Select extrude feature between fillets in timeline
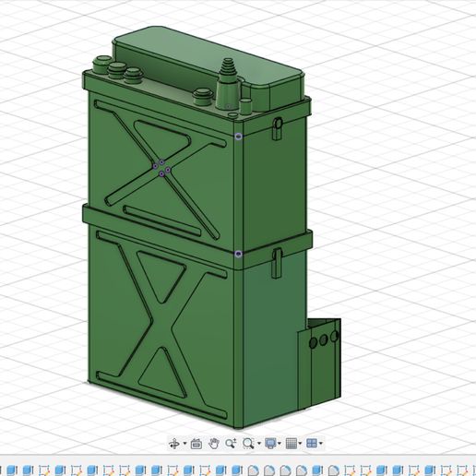The width and height of the screenshot is (476, 476). click(x=317, y=470)
